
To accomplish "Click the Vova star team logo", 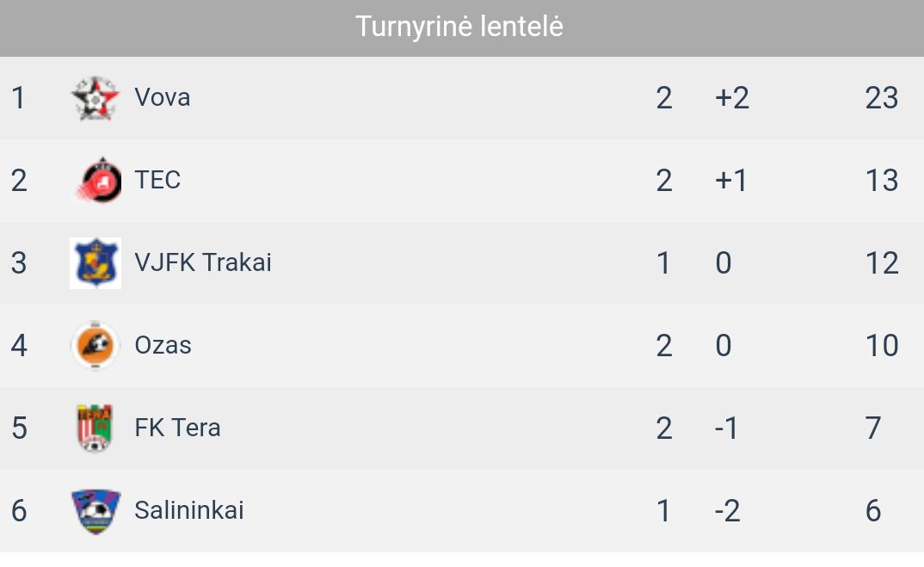I will (x=95, y=98).
